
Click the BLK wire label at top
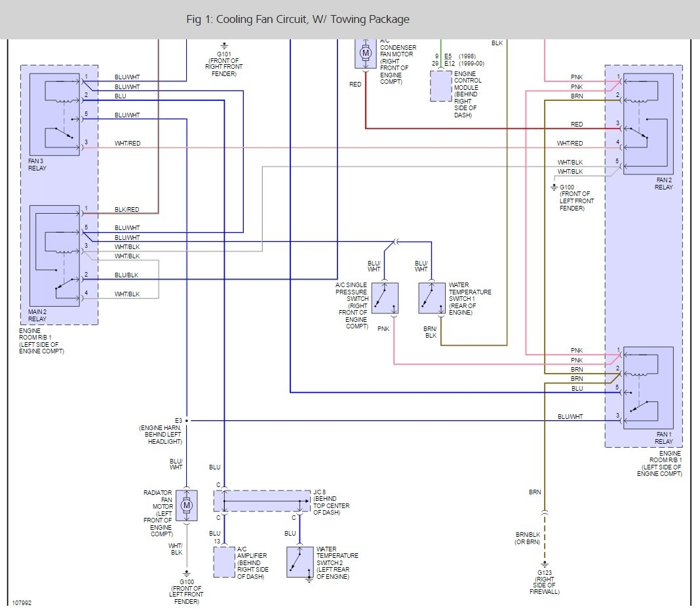(497, 43)
